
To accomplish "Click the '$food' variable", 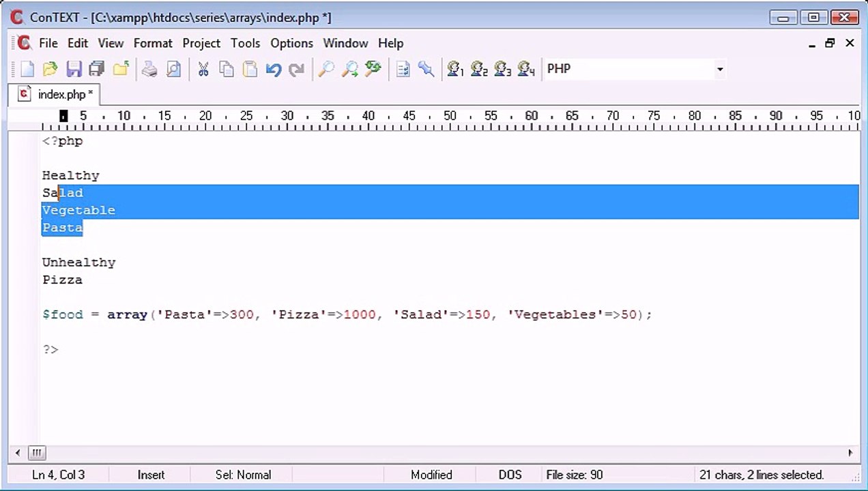I will pyautogui.click(x=62, y=314).
